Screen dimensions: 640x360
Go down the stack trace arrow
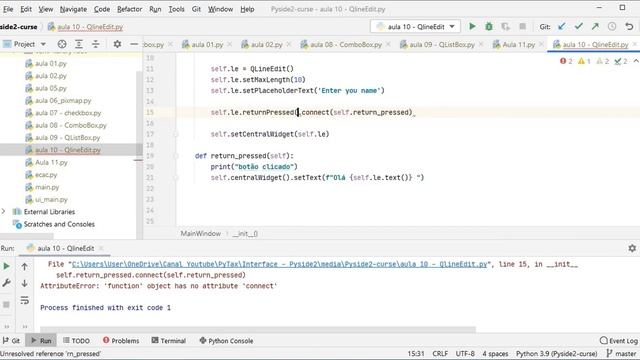tap(24, 283)
